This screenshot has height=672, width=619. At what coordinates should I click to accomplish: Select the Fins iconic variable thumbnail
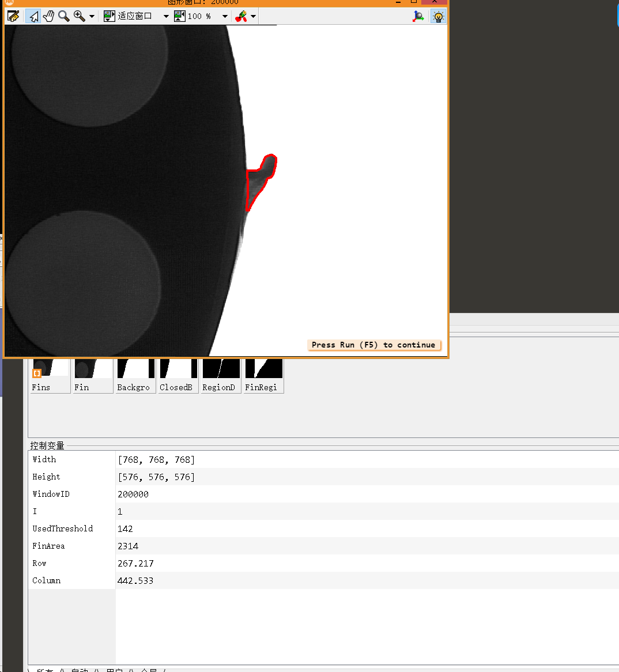pos(50,376)
